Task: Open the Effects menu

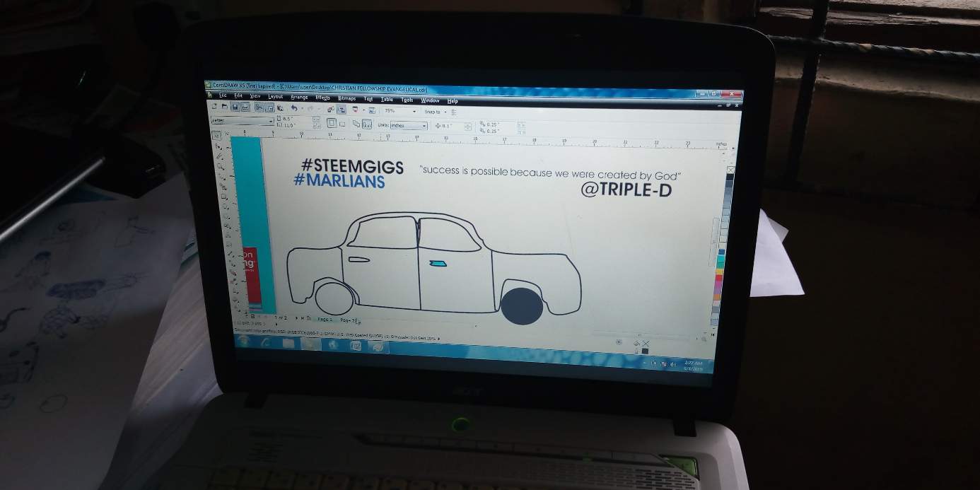Action: [322, 98]
